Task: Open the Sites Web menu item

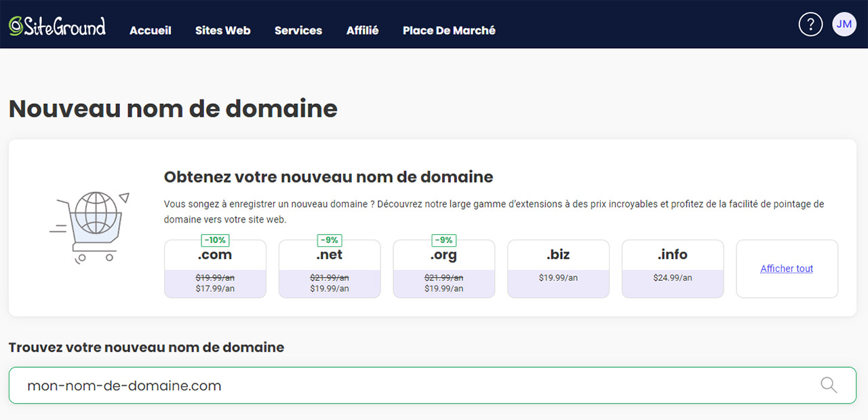Action: tap(223, 31)
